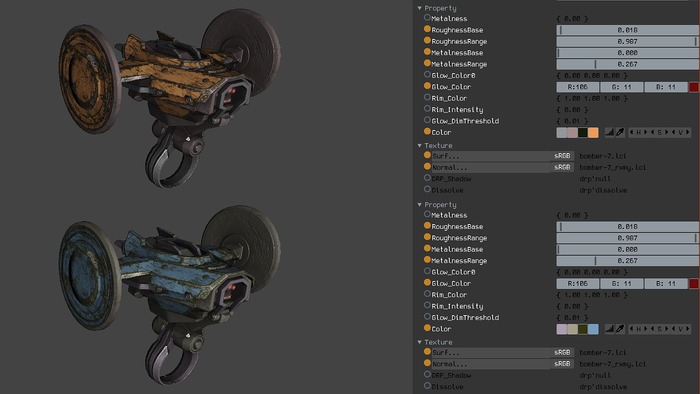700x394 pixels.
Task: Click the gradient ramp icon in the blue Color row
Action: pos(609,329)
